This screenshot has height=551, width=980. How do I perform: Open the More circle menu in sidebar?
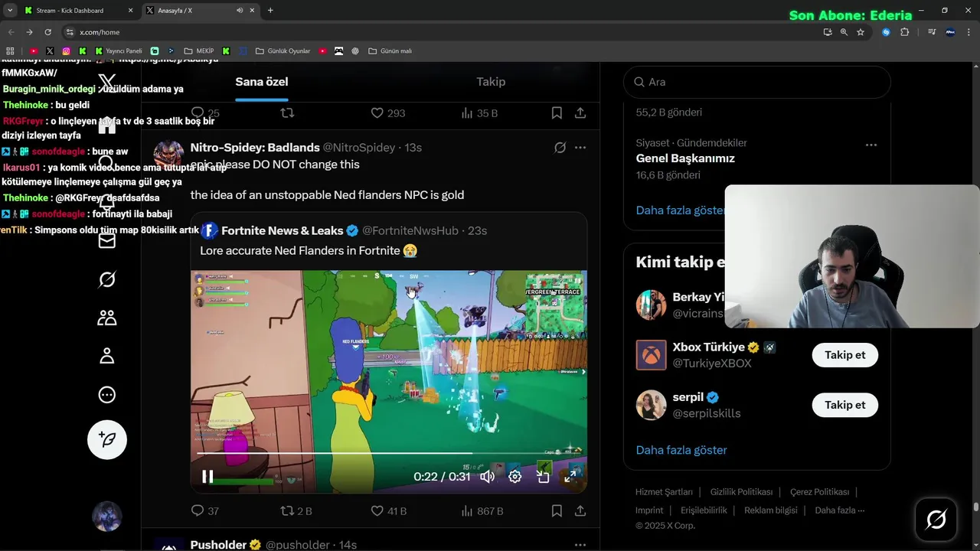107,395
